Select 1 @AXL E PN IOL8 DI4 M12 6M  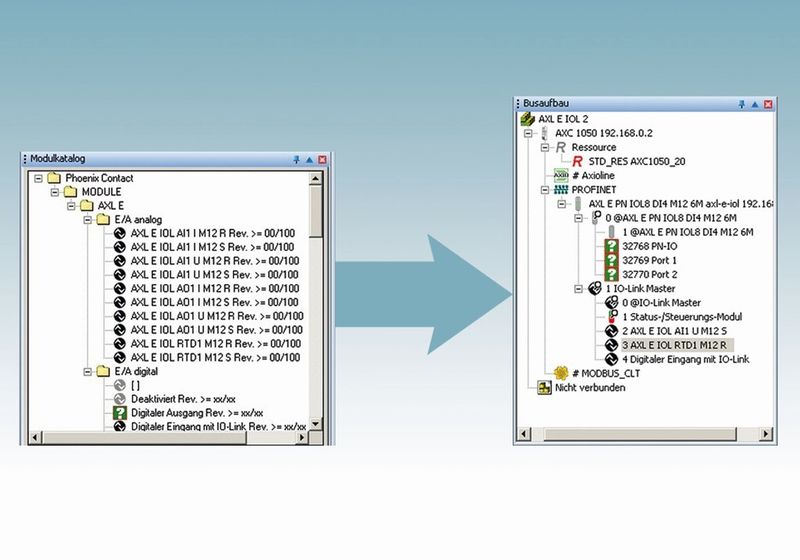pyautogui.click(x=687, y=232)
